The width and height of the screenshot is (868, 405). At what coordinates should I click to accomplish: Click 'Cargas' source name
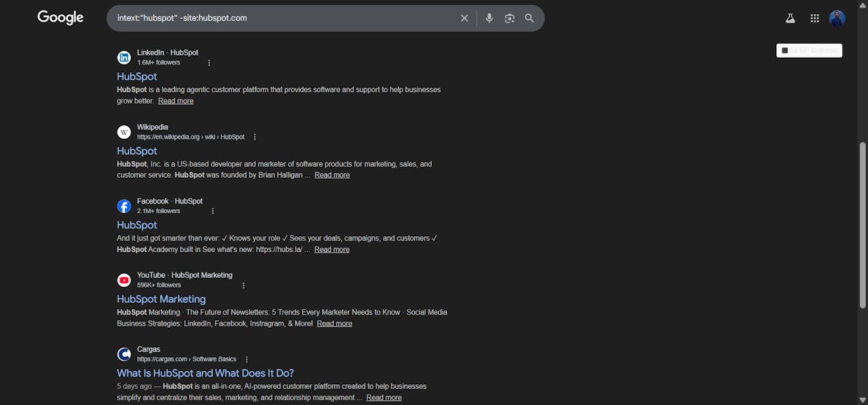(149, 349)
